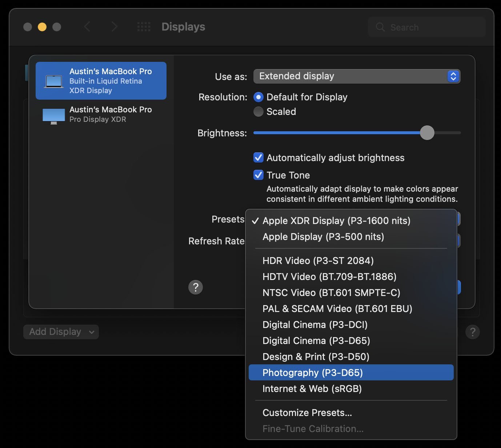
Task: Click the Brightness slider handle
Action: click(x=427, y=133)
